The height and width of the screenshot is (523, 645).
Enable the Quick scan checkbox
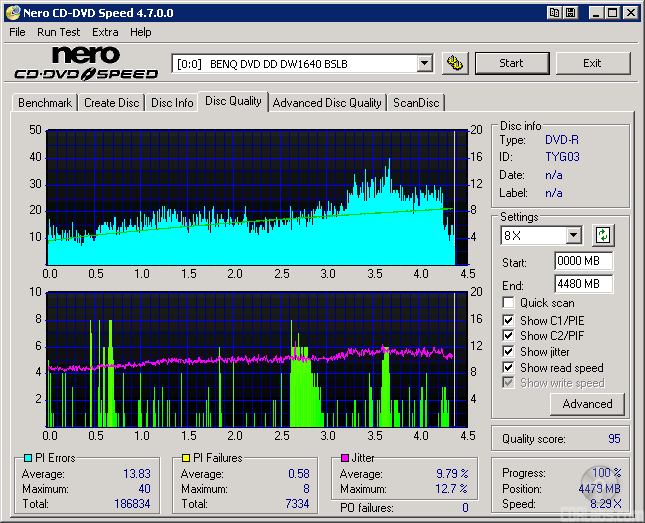click(509, 303)
